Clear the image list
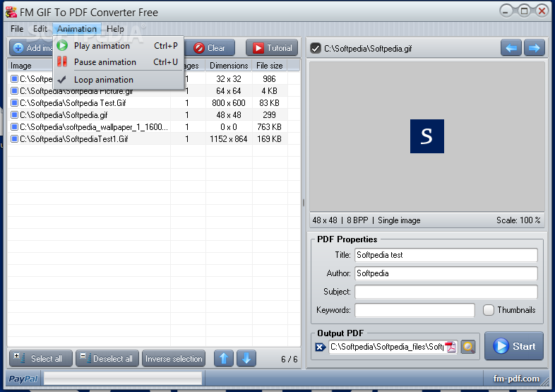The width and height of the screenshot is (555, 392). [x=210, y=48]
